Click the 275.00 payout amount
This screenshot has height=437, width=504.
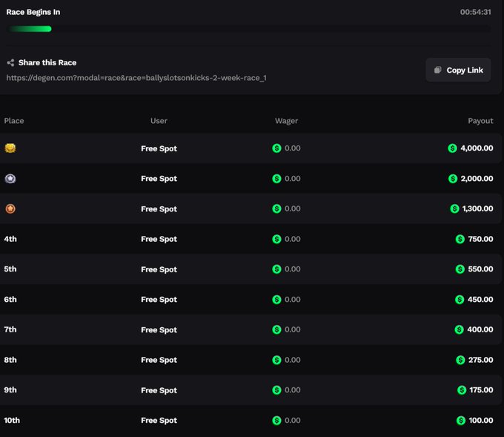point(480,360)
